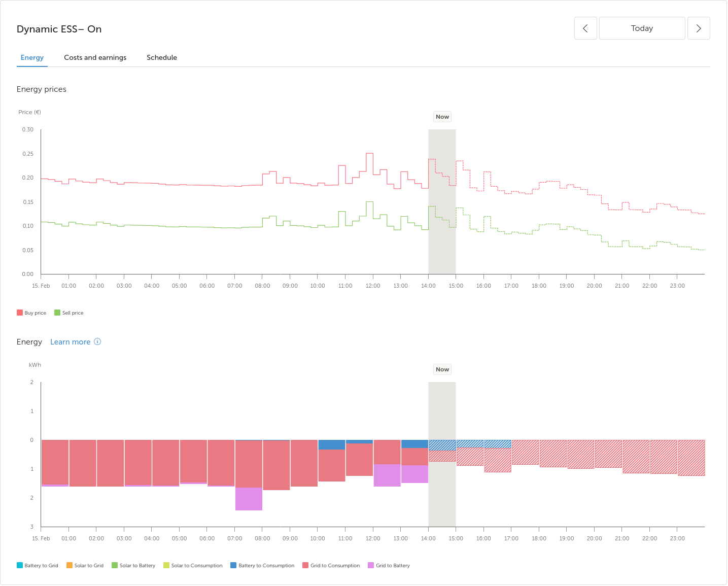
Task: Toggle Solar to Consumption legend item
Action: 193,566
